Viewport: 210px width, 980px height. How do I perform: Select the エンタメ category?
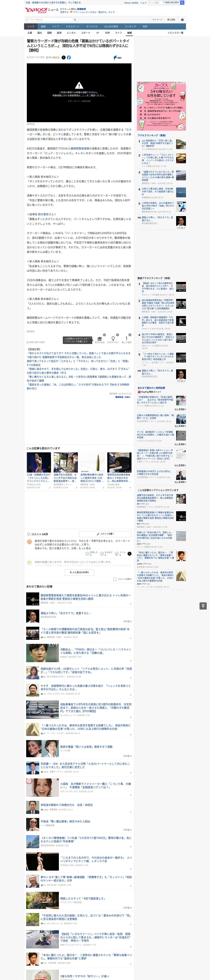[71, 33]
